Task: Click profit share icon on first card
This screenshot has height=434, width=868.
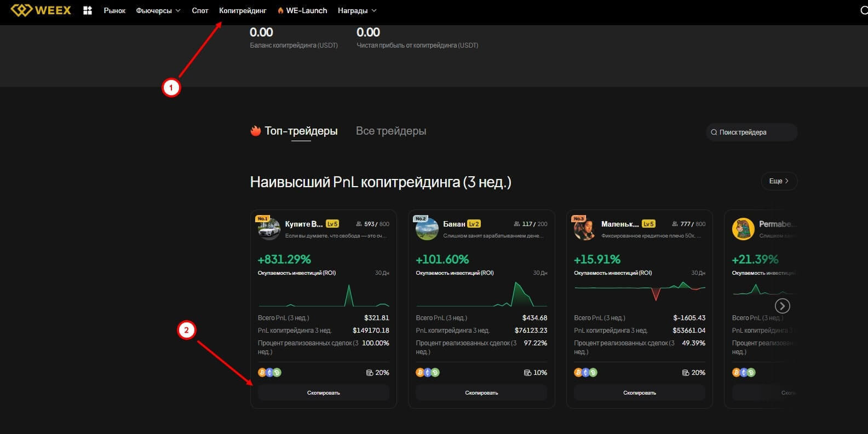Action: 370,373
